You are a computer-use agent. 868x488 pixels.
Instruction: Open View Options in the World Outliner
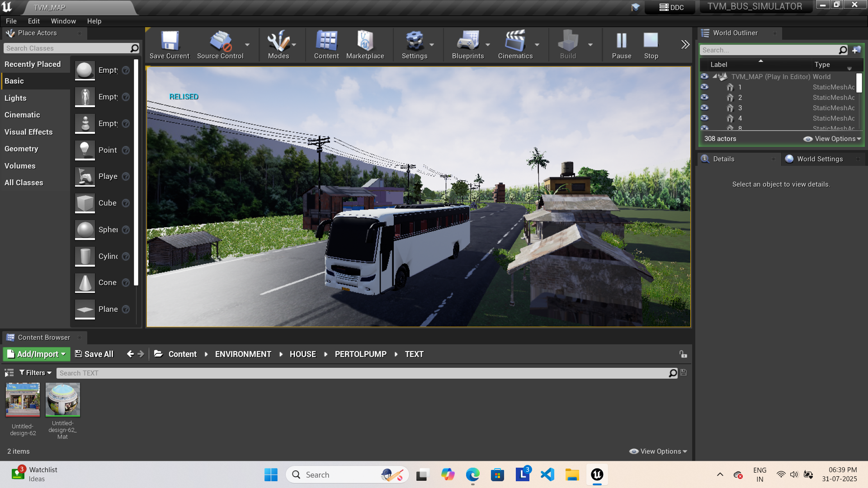point(834,139)
